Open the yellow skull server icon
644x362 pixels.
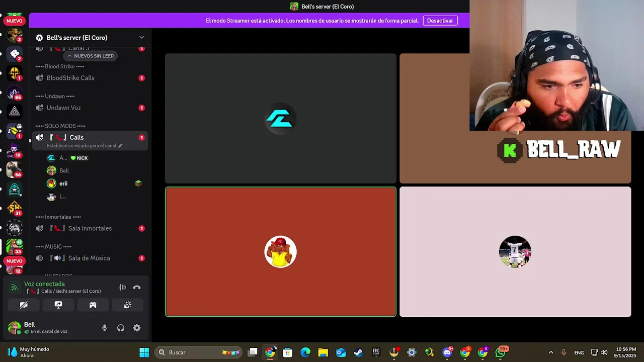[x=14, y=73]
